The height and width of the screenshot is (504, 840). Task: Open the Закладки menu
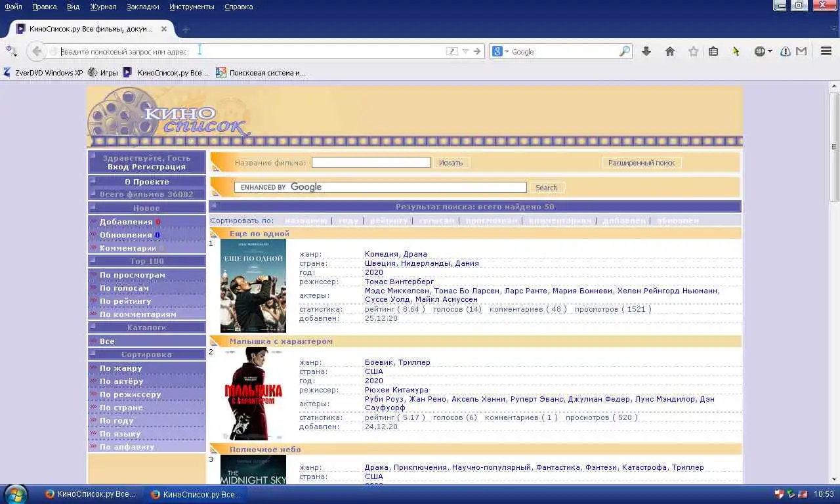pos(142,7)
